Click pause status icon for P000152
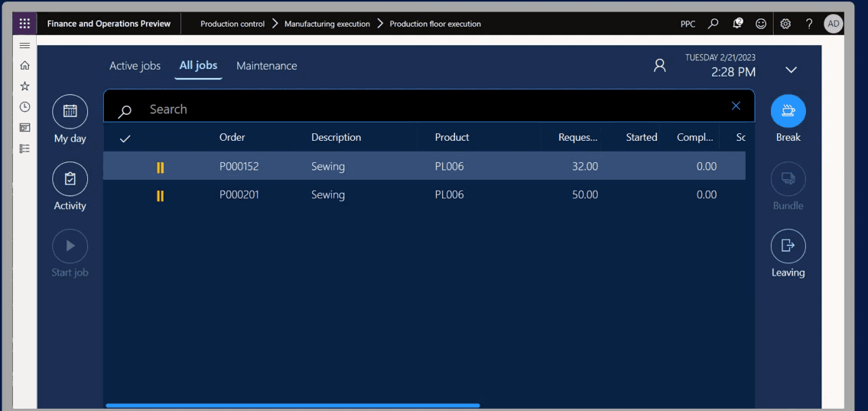Viewport: 868px width, 411px height. pyautogui.click(x=160, y=168)
